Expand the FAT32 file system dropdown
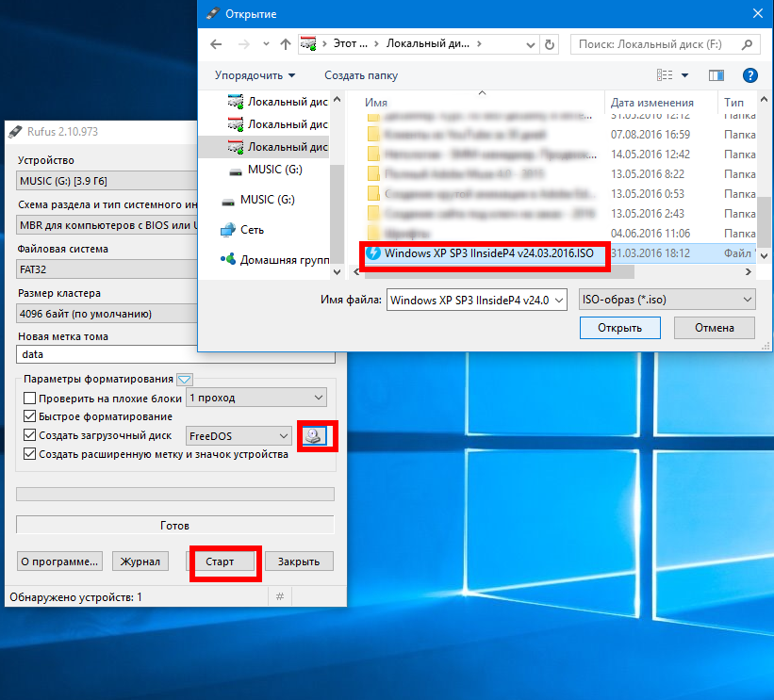The image size is (774, 700). point(175,269)
